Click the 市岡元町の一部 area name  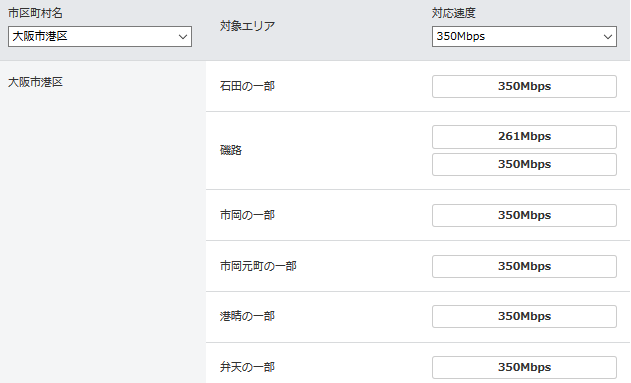(x=258, y=266)
